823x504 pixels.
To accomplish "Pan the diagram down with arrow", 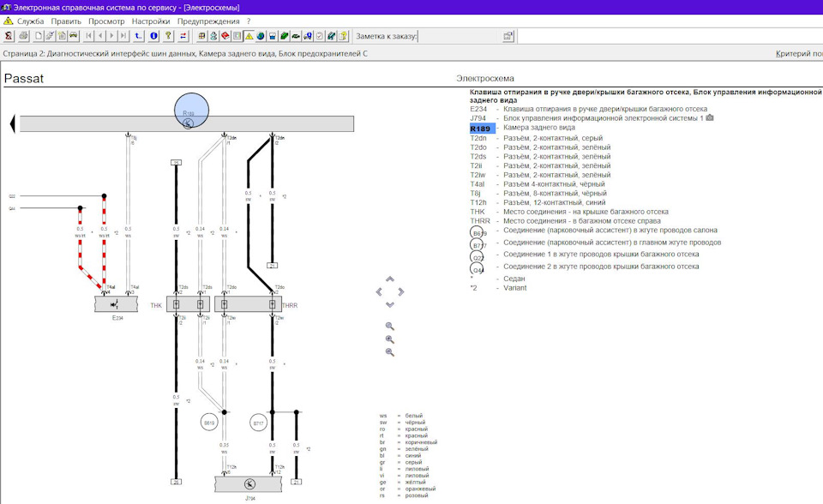I will tap(390, 304).
